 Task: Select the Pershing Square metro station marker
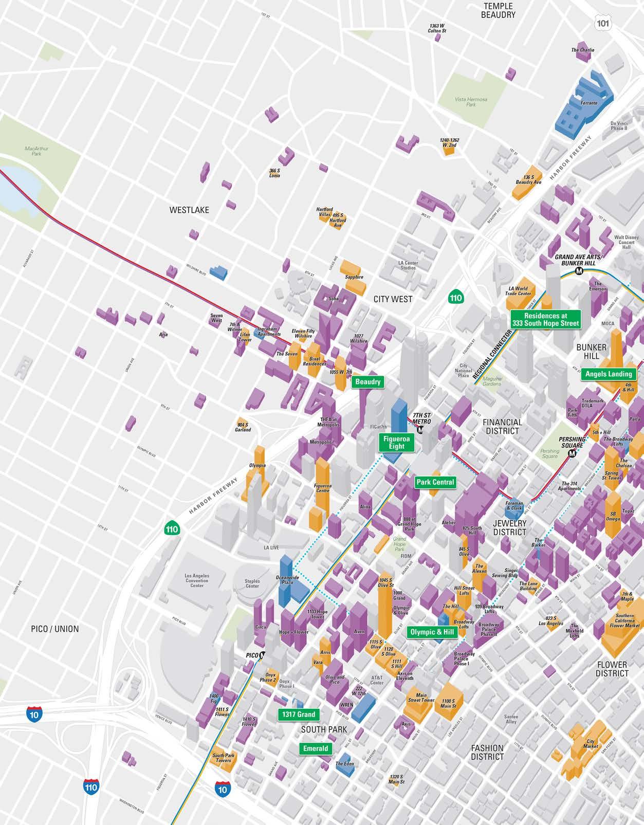572,453
